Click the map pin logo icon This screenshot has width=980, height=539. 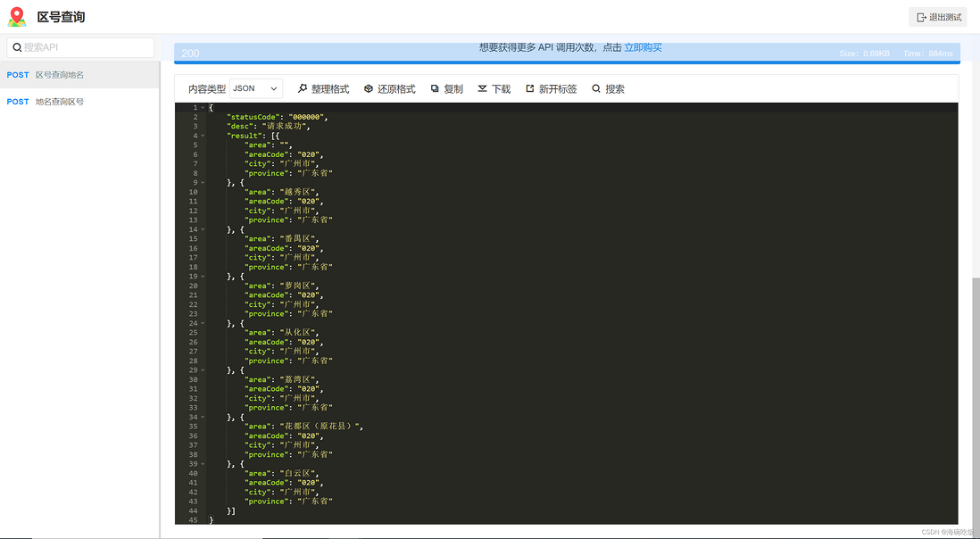(17, 17)
